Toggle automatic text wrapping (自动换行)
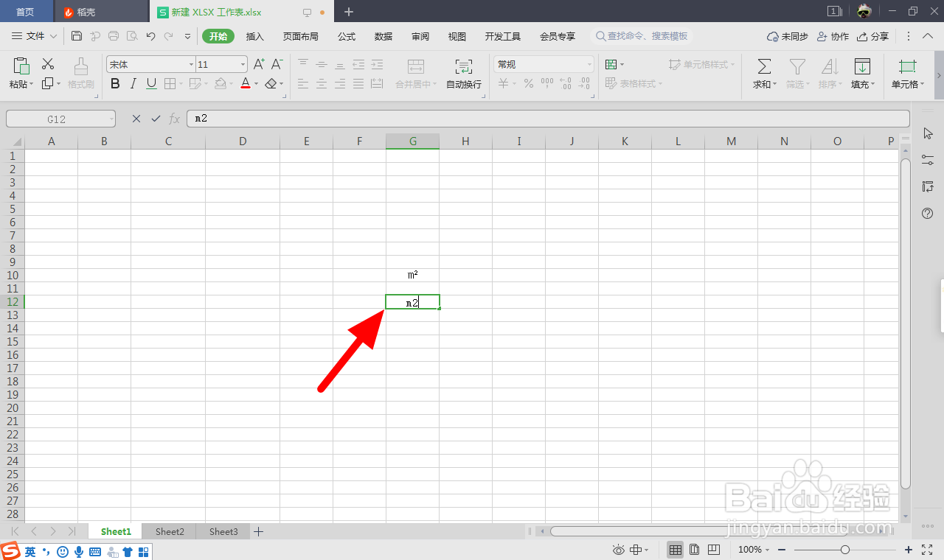 (x=463, y=74)
